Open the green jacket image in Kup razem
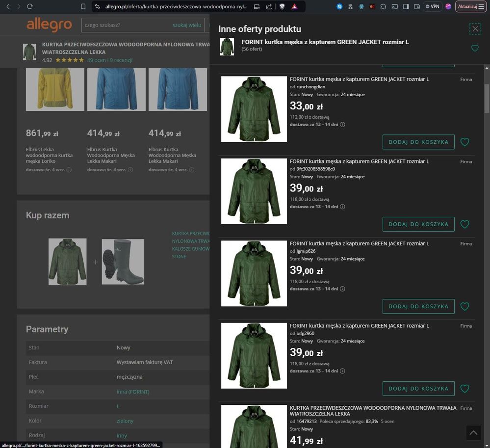490x448 pixels. [68, 262]
